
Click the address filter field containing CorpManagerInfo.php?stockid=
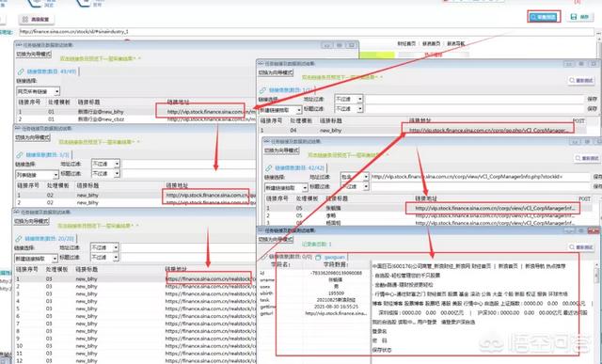click(480, 177)
